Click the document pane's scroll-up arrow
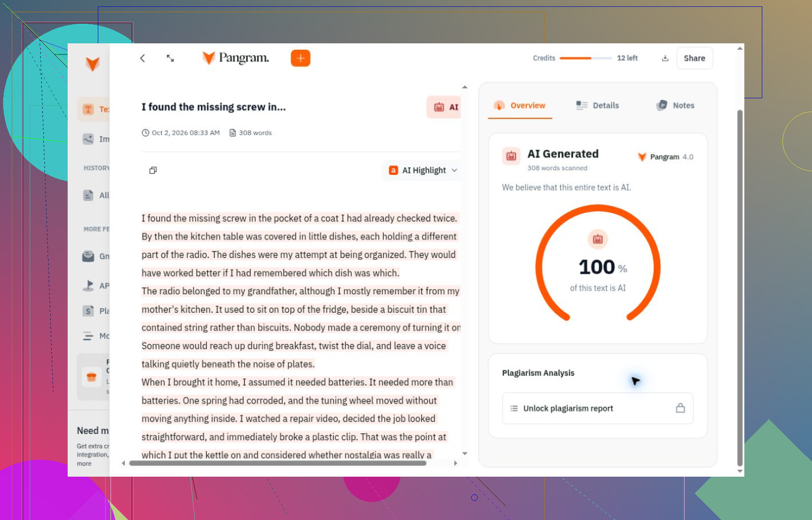Viewport: 812px width, 520px height. coord(465,87)
